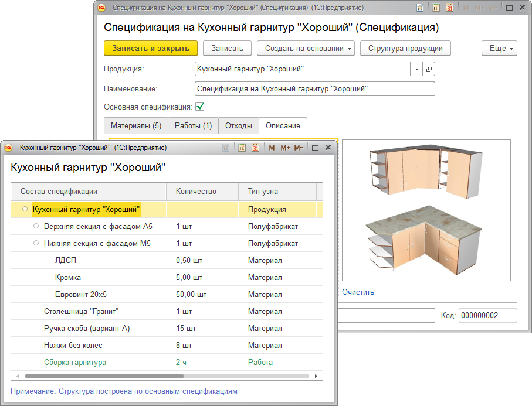Open calculator in the front window toolbar
The image size is (532, 406).
pyautogui.click(x=242, y=148)
